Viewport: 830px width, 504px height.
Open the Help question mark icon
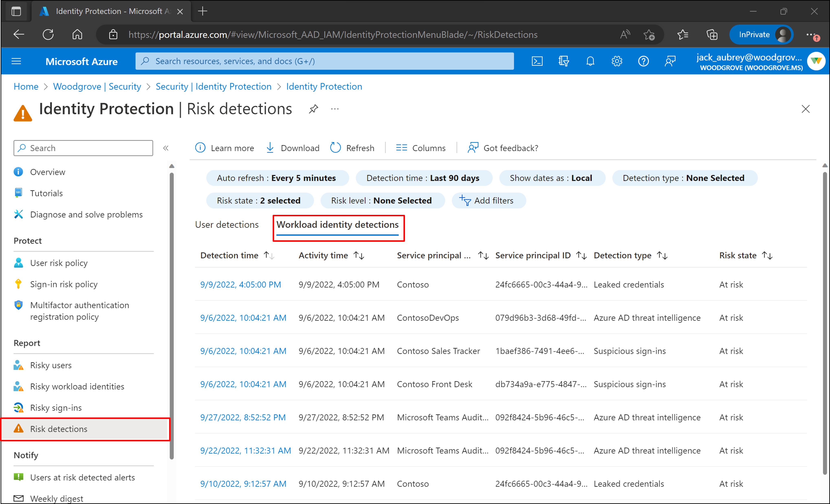643,61
